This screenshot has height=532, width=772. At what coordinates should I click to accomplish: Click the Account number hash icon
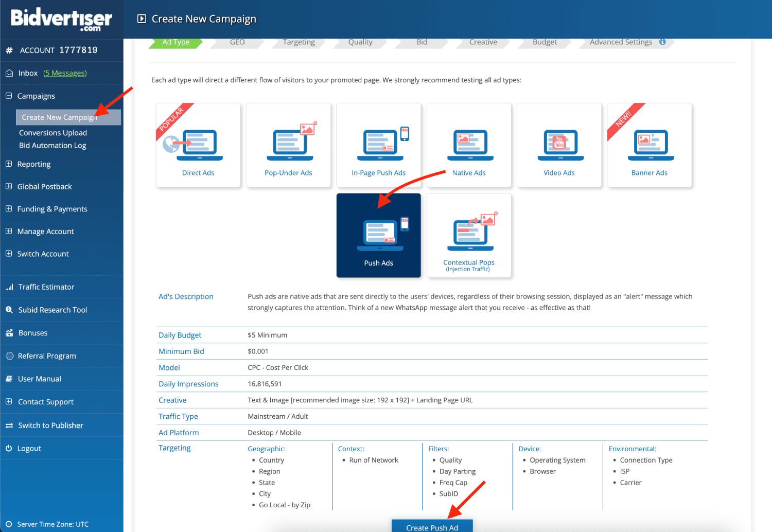point(9,50)
